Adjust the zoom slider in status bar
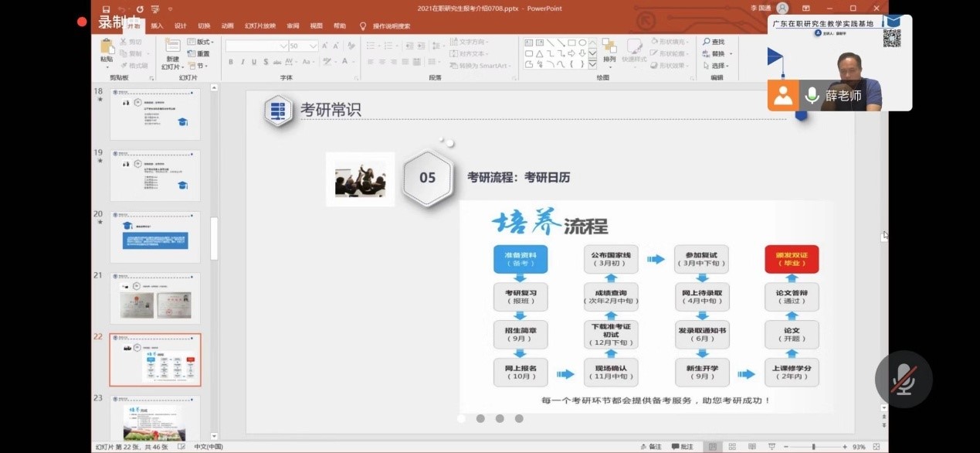 (813, 447)
